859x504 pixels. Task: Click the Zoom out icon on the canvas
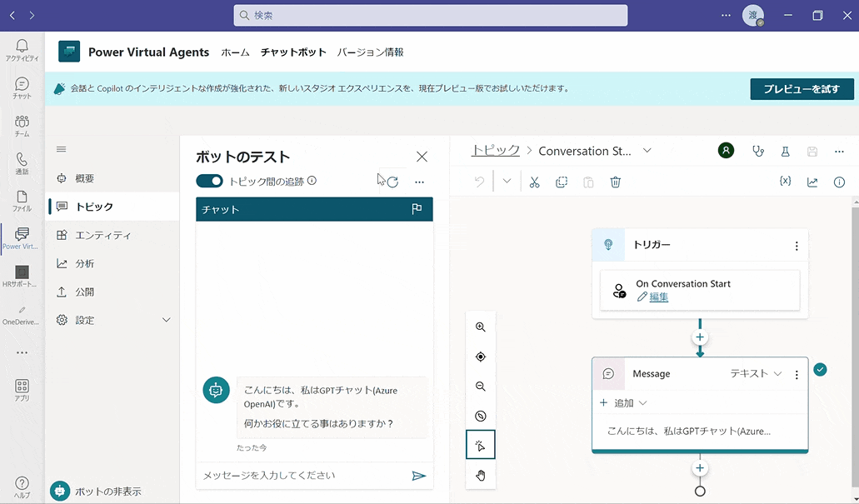(480, 386)
